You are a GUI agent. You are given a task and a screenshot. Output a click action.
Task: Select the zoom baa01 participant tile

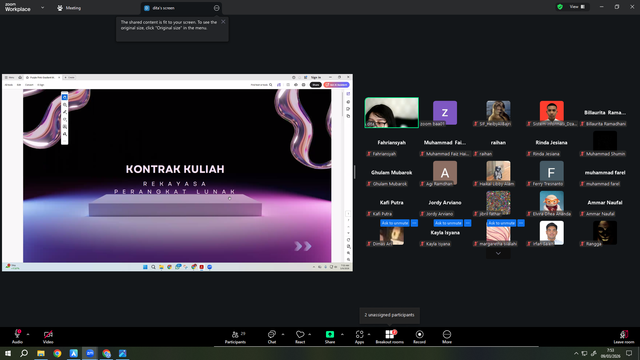445,113
